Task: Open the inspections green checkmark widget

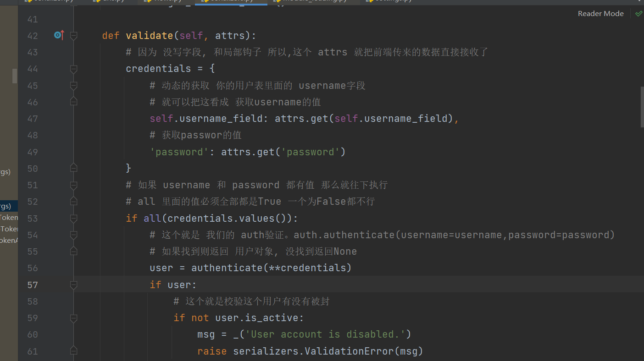Action: [x=638, y=14]
